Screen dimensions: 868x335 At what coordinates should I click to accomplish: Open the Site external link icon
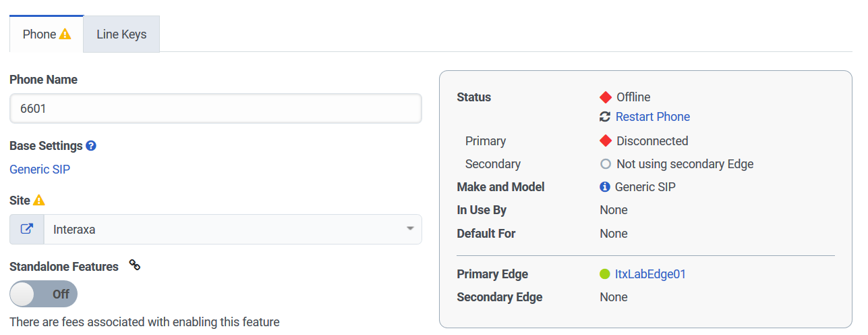coord(27,229)
